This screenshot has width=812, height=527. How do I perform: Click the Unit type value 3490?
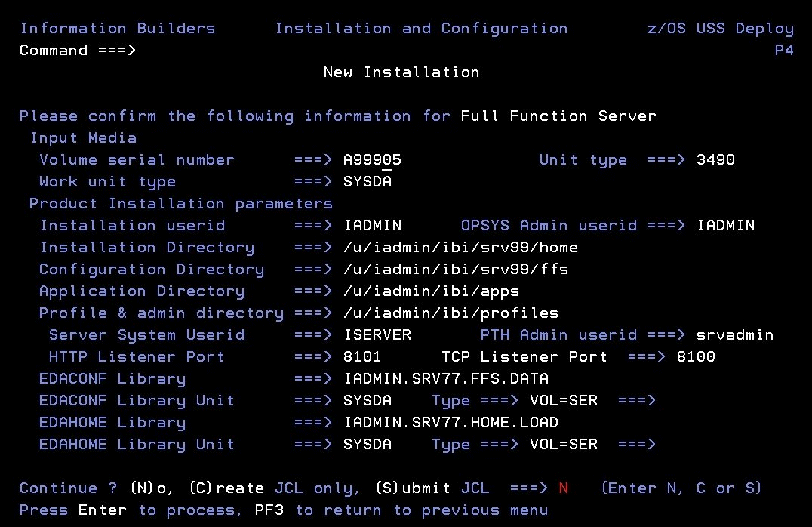pyautogui.click(x=715, y=159)
